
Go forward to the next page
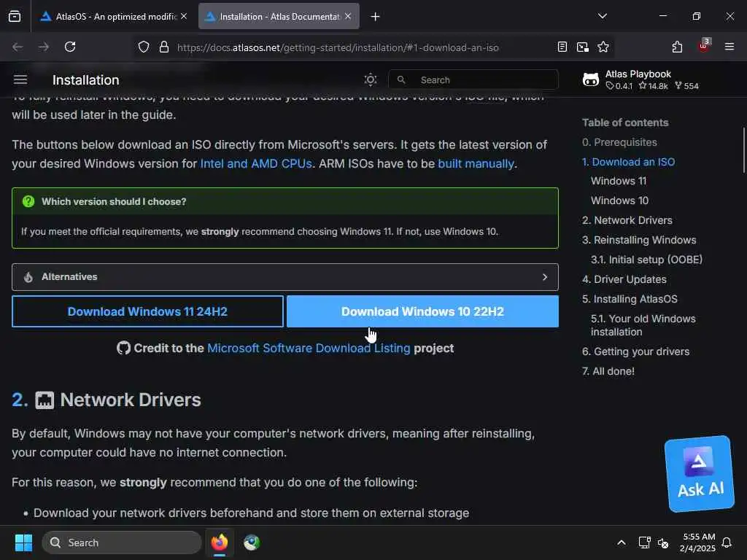point(43,47)
